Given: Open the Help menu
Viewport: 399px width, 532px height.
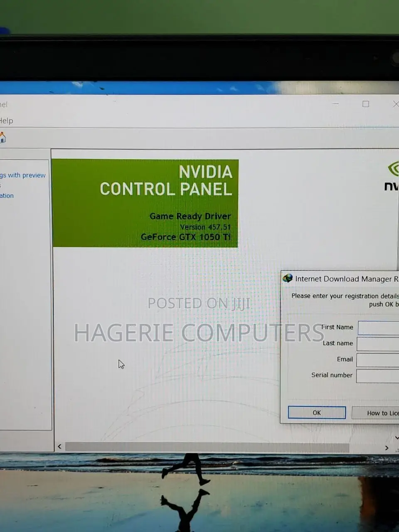Looking at the screenshot, I should click(6, 121).
